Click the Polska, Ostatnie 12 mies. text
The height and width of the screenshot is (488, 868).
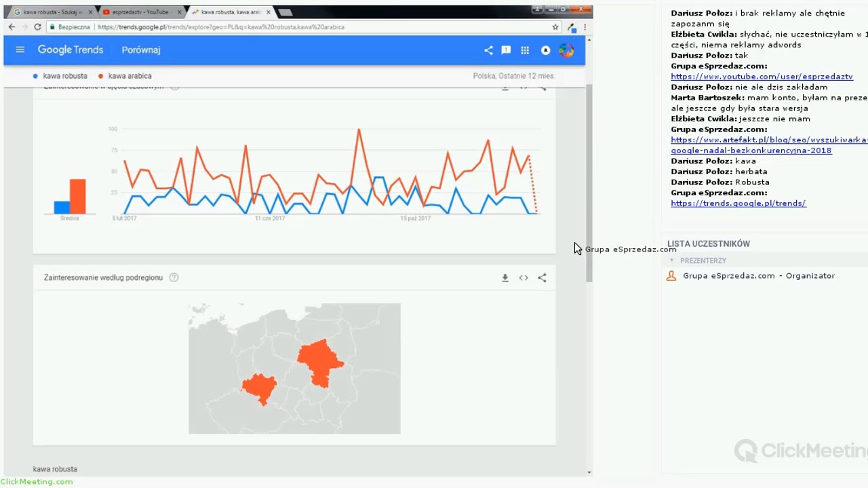point(514,76)
